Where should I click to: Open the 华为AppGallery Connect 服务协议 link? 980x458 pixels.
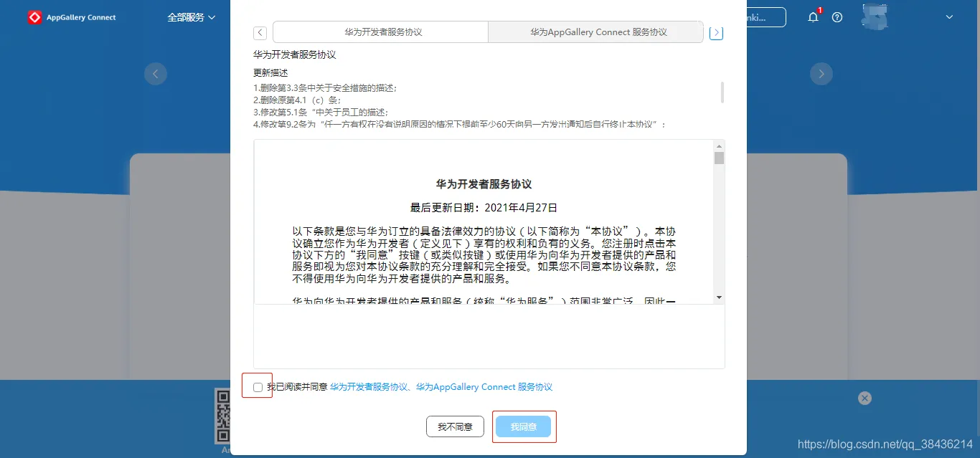click(x=484, y=387)
